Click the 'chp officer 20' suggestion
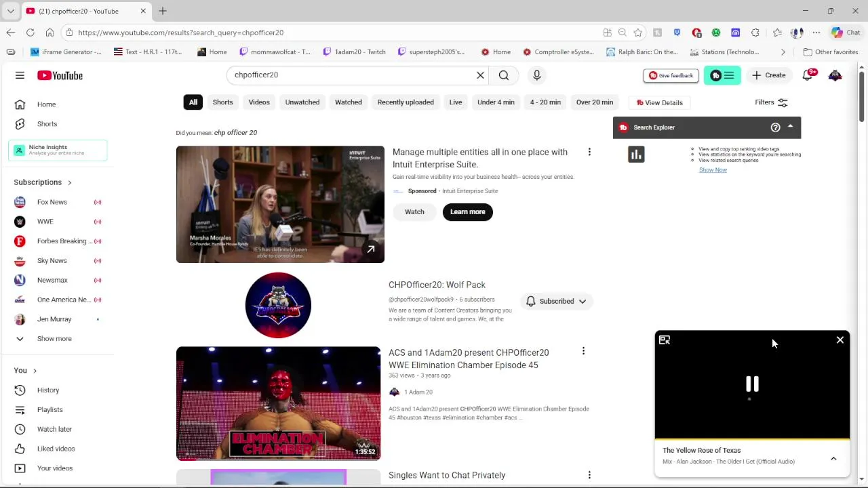The image size is (868, 488). tap(235, 133)
